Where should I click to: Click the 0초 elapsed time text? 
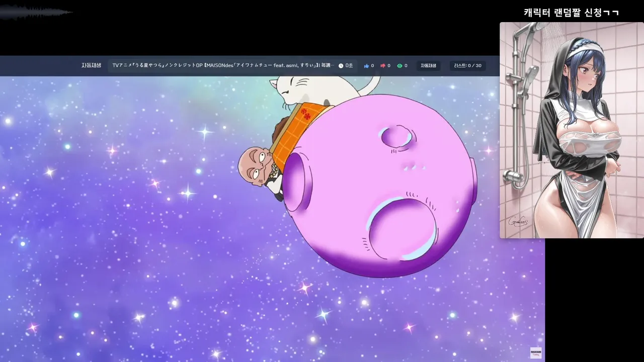coord(349,66)
